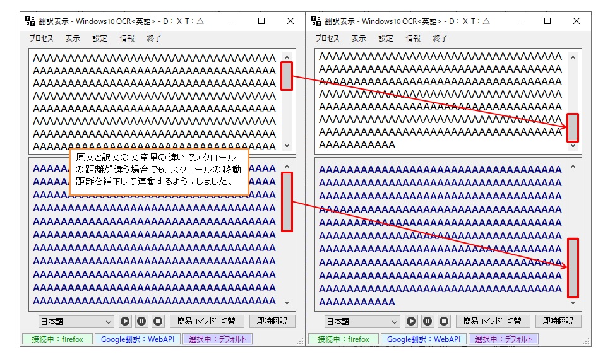This screenshot has height=364, width=610.
Task: Open 情報 menu in left window
Action: click(x=127, y=38)
